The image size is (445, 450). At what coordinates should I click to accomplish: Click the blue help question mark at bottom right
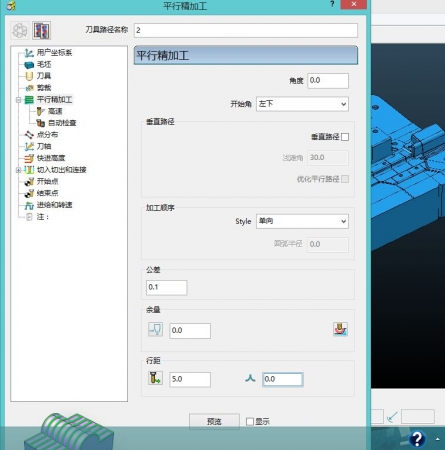417,438
